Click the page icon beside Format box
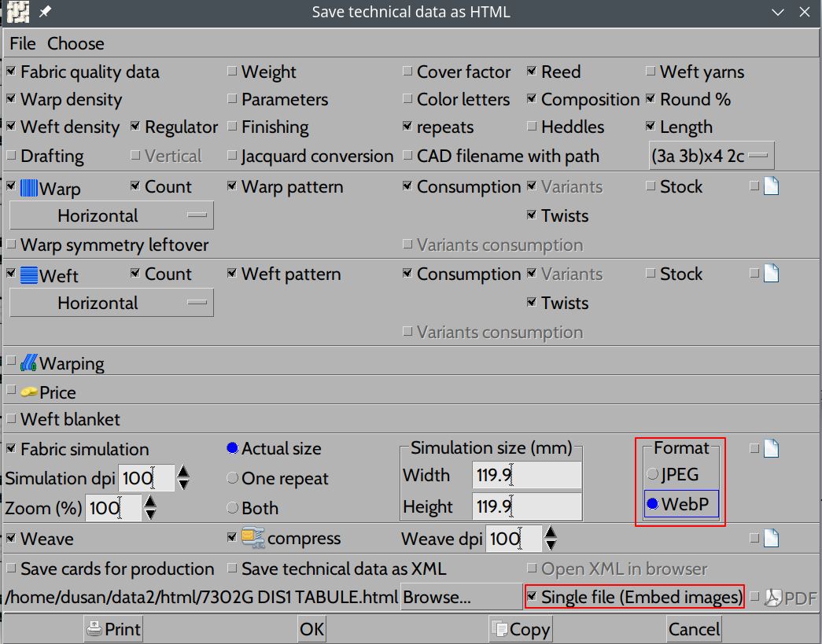 (771, 449)
